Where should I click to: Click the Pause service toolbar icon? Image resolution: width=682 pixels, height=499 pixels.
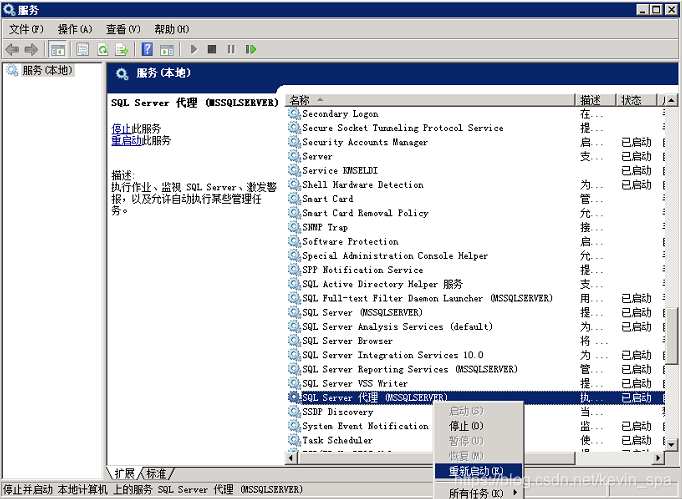click(231, 49)
